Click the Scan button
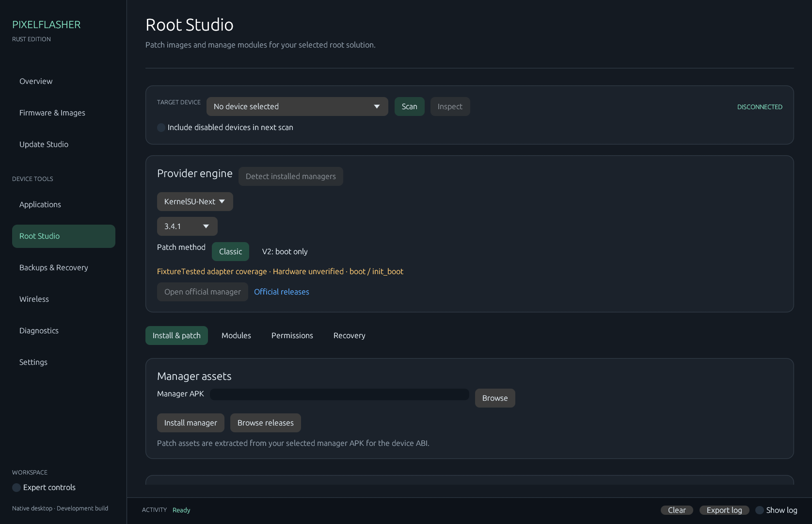 pyautogui.click(x=409, y=107)
